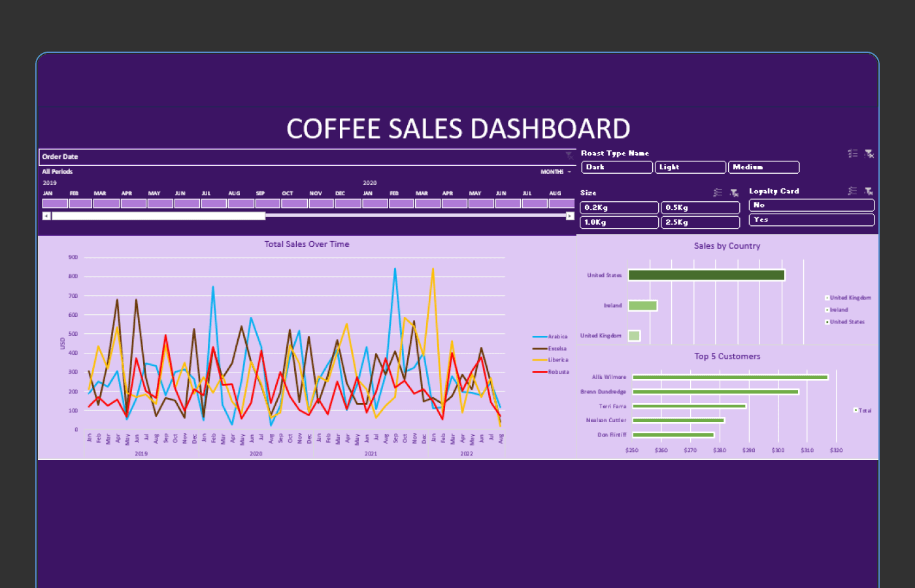The width and height of the screenshot is (915, 588).
Task: Select DEC 2019 timeline segment
Action: pyautogui.click(x=348, y=203)
